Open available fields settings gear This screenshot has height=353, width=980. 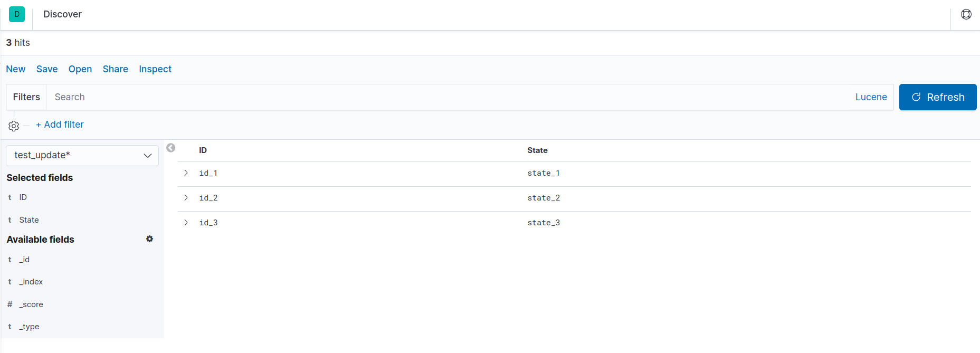point(149,239)
